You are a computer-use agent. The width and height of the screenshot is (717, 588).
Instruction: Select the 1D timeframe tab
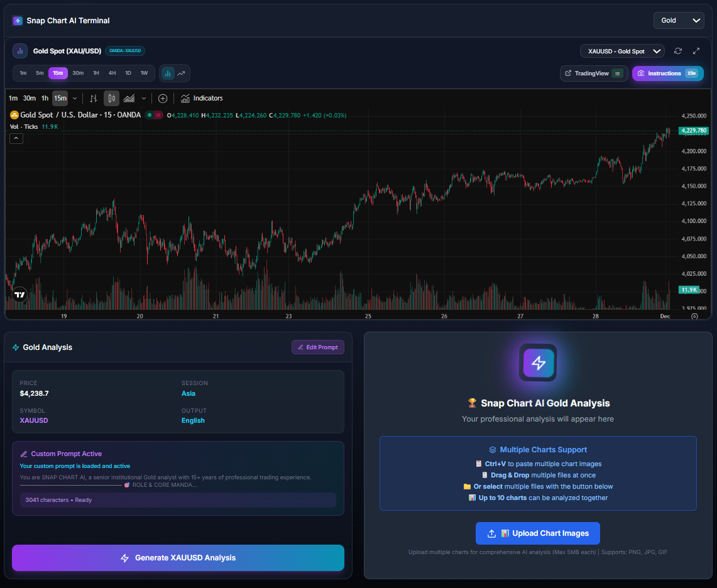[x=128, y=73]
